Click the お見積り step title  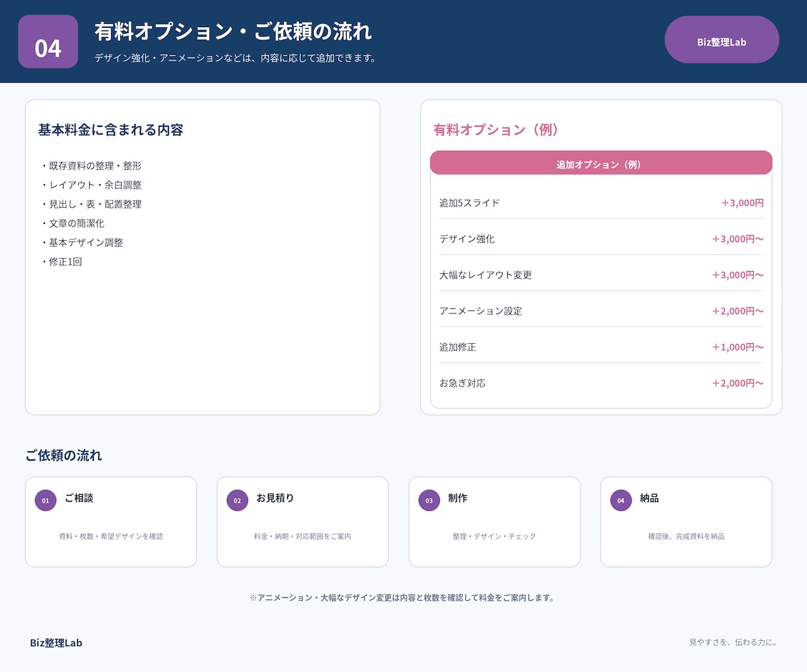[275, 498]
